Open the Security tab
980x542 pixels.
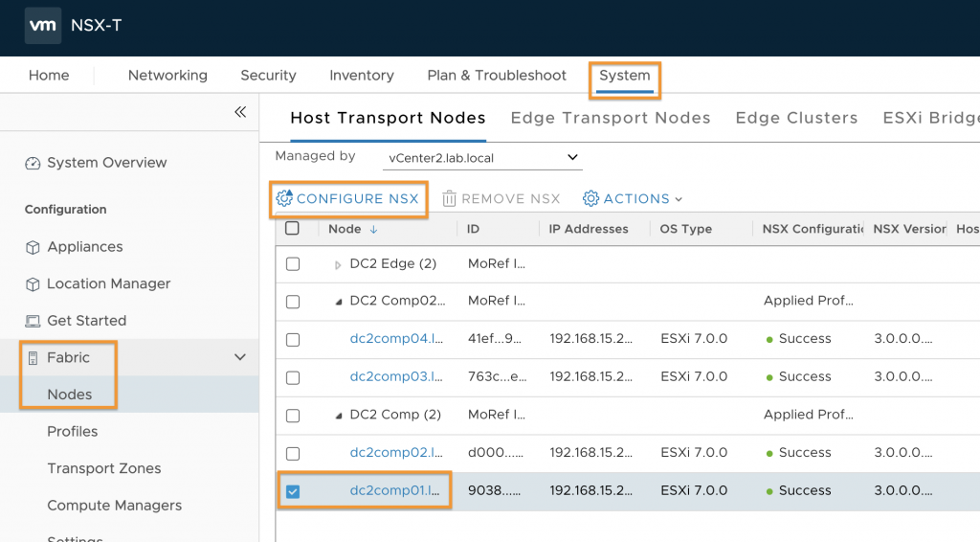[268, 75]
